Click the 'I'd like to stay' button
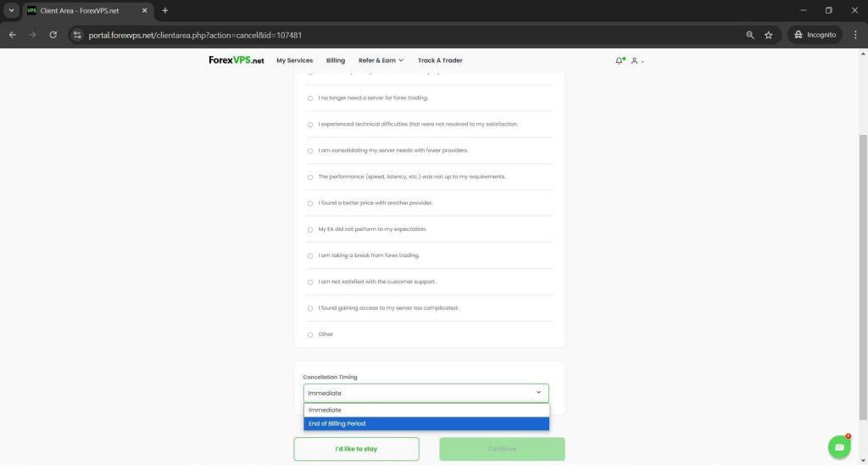 pyautogui.click(x=356, y=449)
